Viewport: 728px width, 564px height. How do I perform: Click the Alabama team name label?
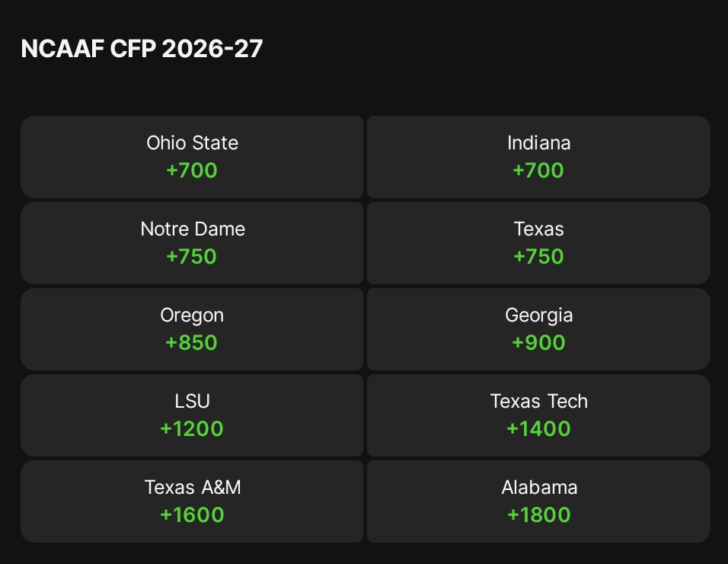[x=538, y=488]
